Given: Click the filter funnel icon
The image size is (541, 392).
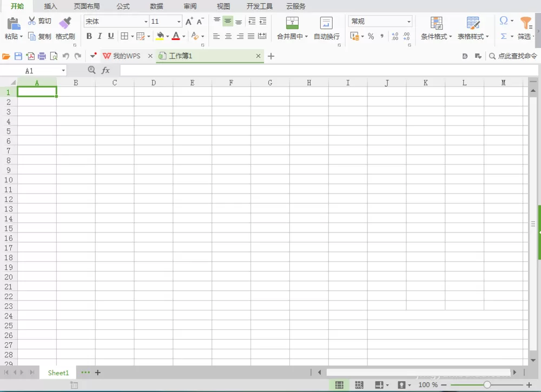Looking at the screenshot, I should click(526, 23).
